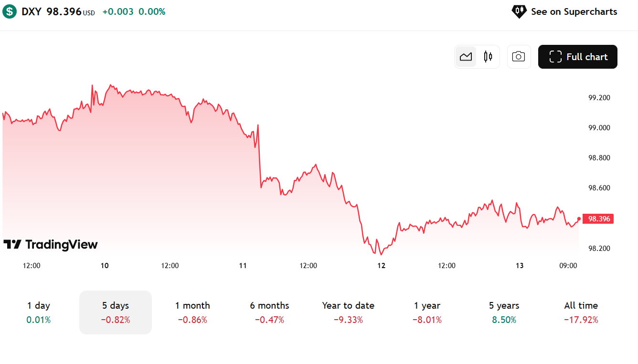Take a chart snapshot with camera icon

pyautogui.click(x=519, y=57)
